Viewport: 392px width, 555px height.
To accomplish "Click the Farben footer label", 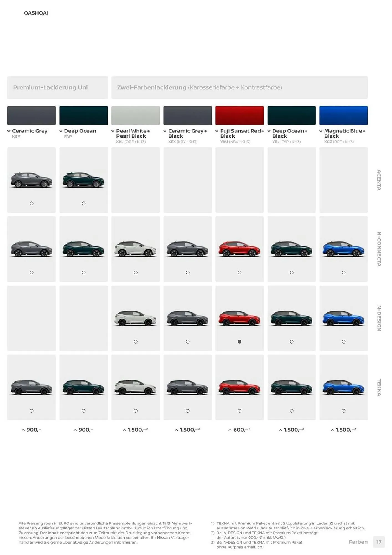I will (x=358, y=542).
